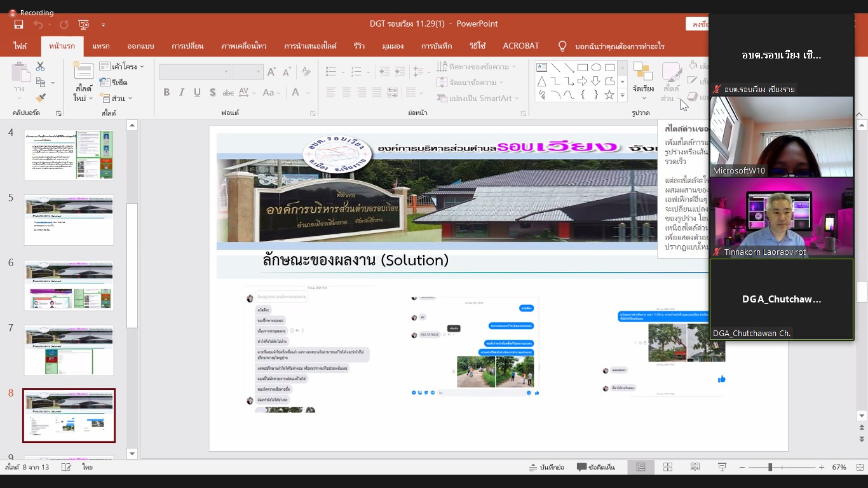Undo the last action in PowerPoint
868x488 pixels.
38,24
